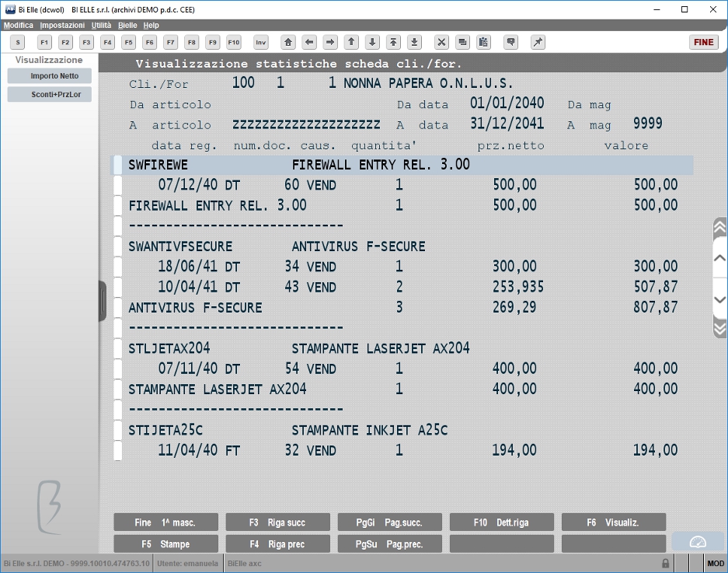The width and height of the screenshot is (728, 573).
Task: Click the pin icon in toolbar
Action: (538, 42)
